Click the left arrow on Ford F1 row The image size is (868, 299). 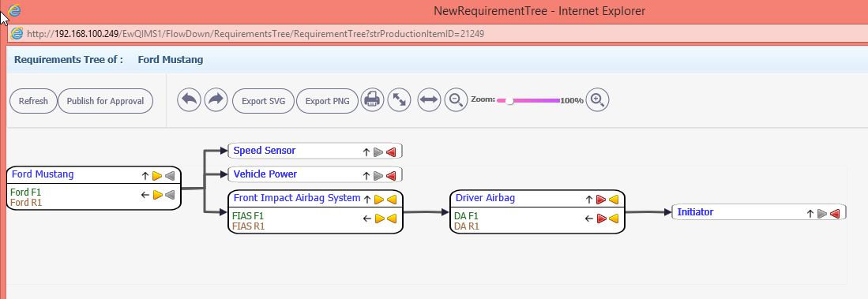point(145,195)
